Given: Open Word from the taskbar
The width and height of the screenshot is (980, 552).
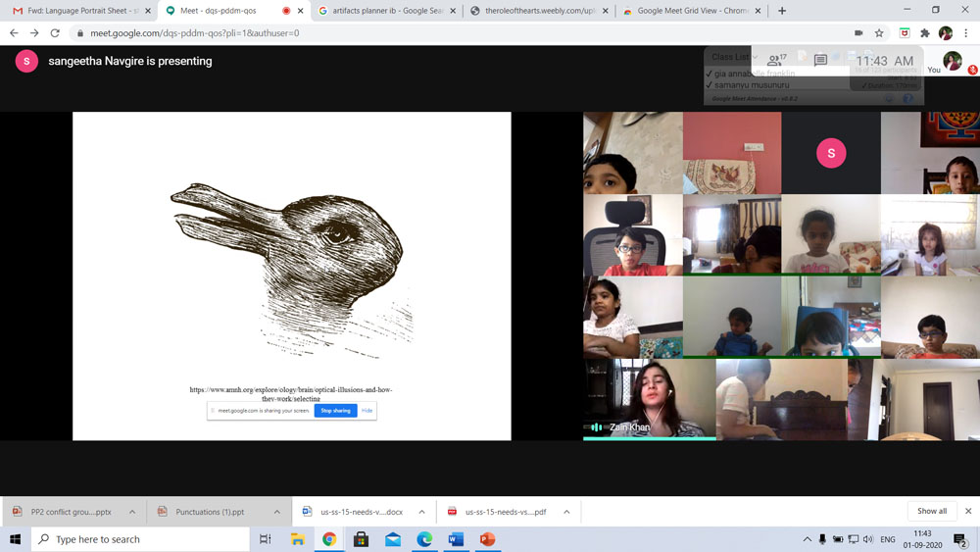Looking at the screenshot, I should point(457,539).
